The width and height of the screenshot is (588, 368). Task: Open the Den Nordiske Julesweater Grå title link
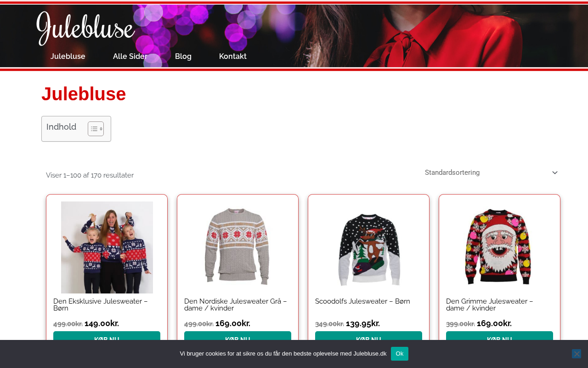236,305
